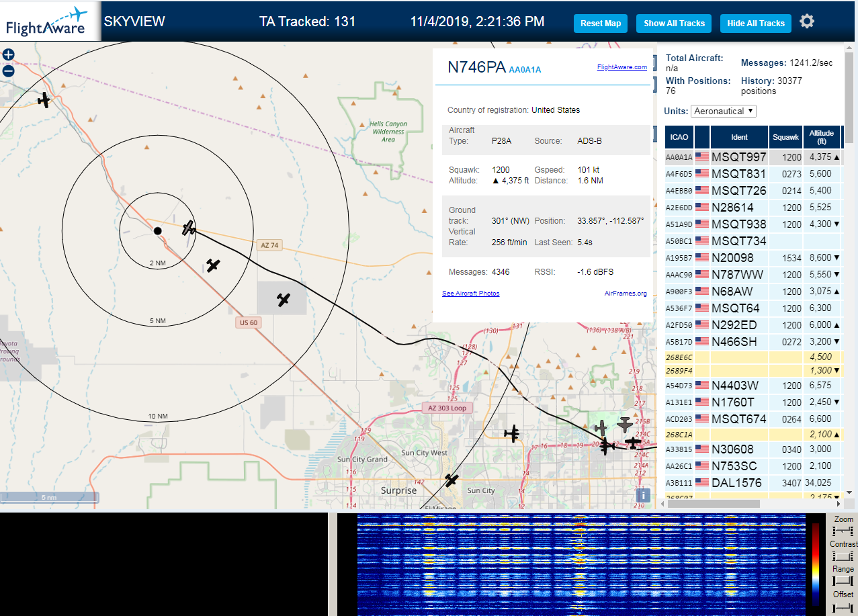Image resolution: width=858 pixels, height=616 pixels.
Task: Select aircraft icon left of exit 17
Action: tap(513, 433)
